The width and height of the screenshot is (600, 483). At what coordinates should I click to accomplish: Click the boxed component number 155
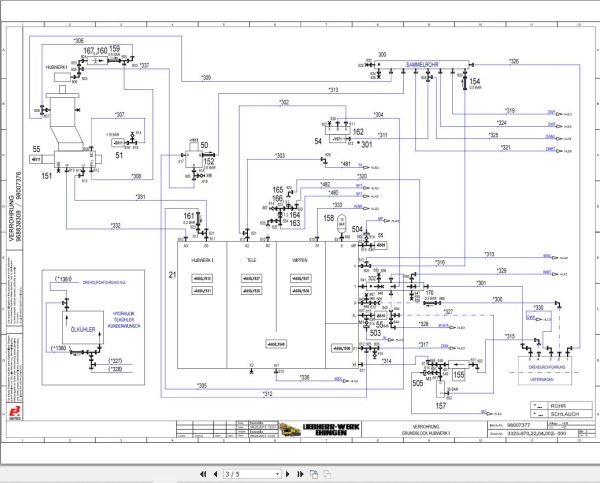458,375
